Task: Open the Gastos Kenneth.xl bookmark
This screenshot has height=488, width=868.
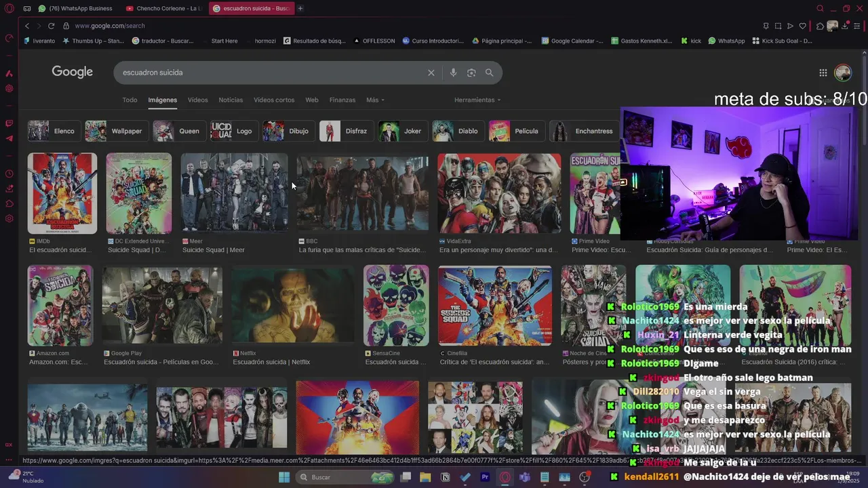Action: tap(641, 41)
